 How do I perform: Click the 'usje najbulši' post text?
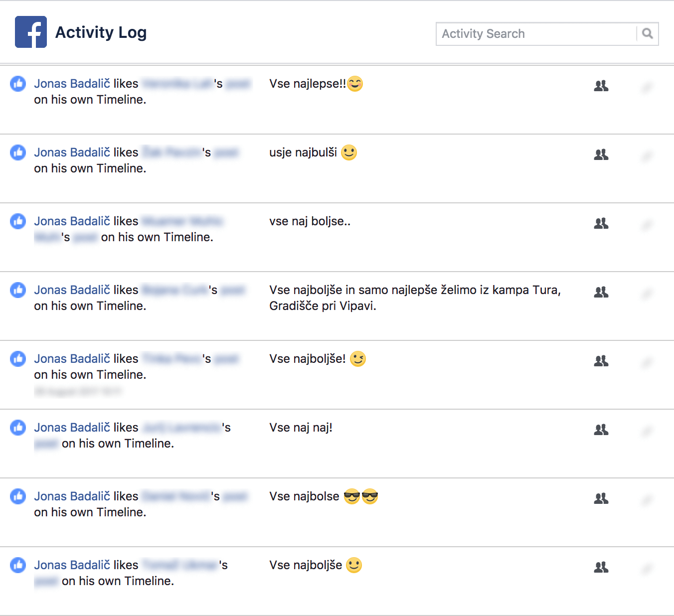point(303,152)
